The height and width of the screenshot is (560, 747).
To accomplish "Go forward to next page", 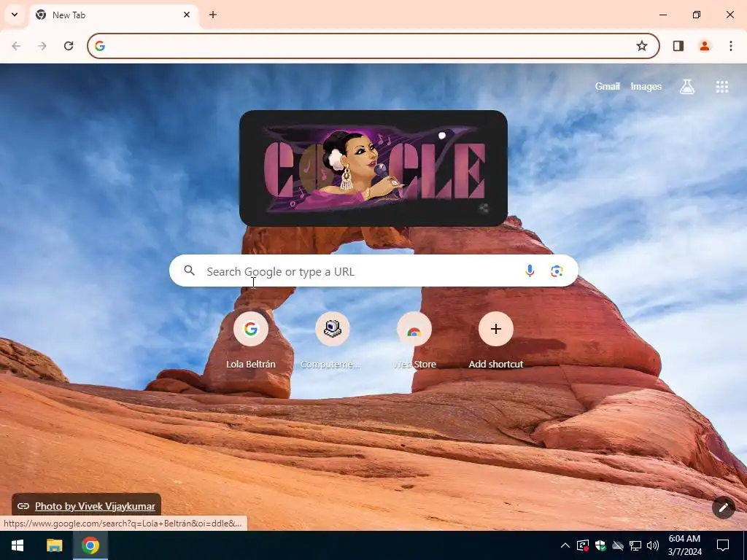I will [42, 46].
